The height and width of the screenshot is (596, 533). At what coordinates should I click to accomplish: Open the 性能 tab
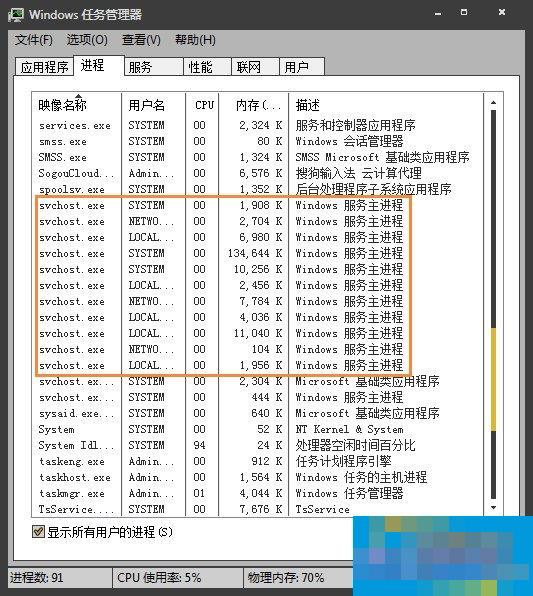coord(207,67)
